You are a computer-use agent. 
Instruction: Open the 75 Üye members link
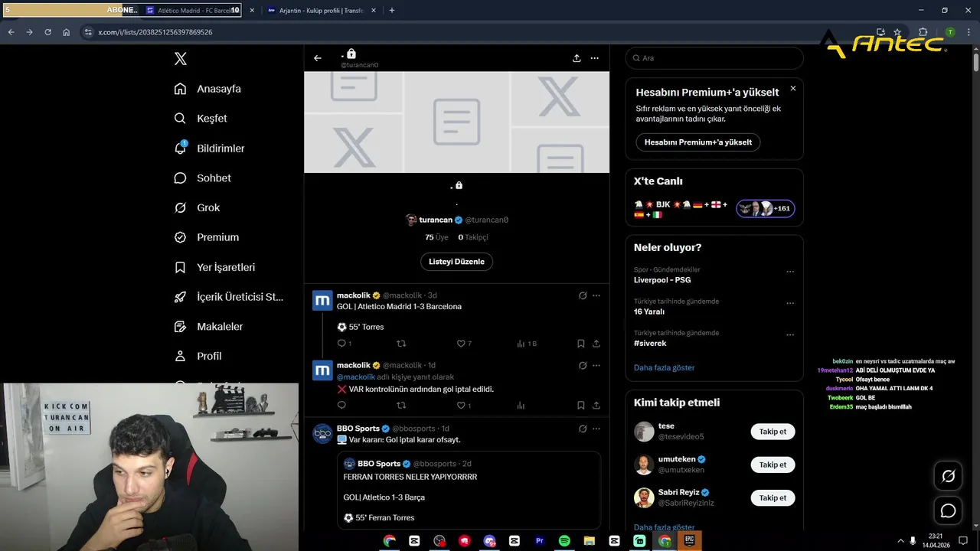click(436, 237)
